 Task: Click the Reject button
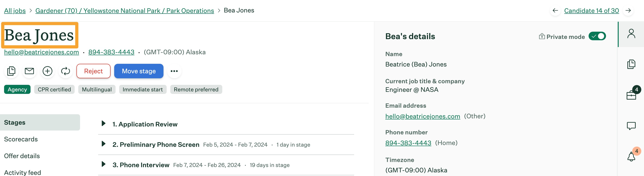93,71
